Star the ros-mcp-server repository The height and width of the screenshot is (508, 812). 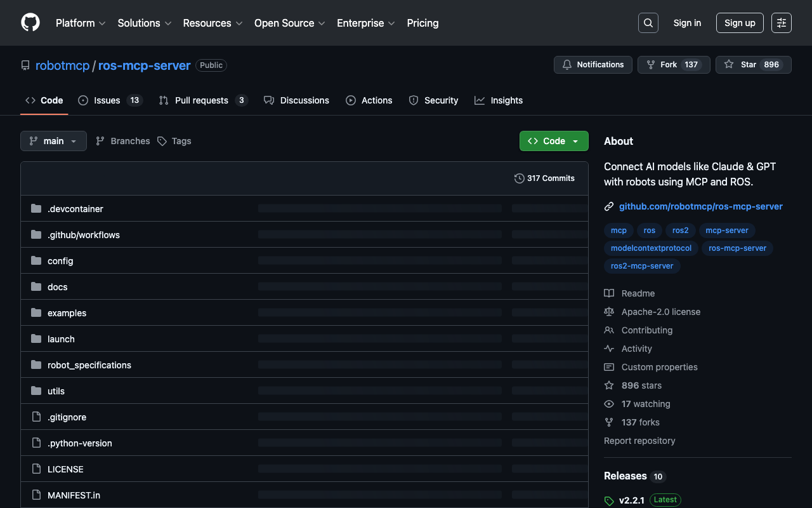[x=753, y=65]
